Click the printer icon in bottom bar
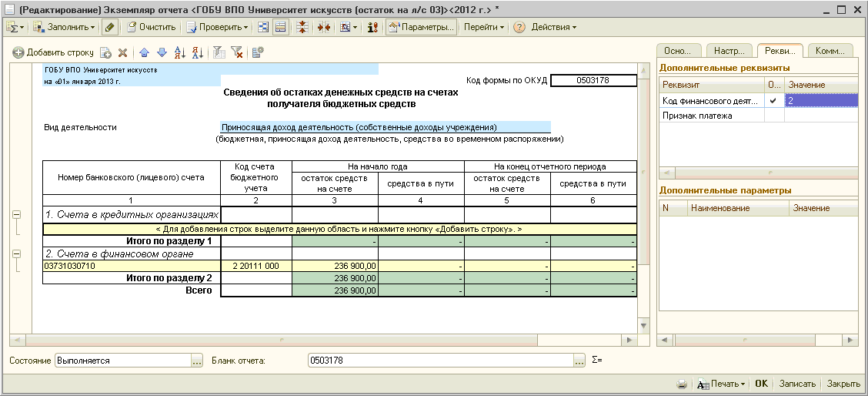This screenshot has width=868, height=396. 681,384
